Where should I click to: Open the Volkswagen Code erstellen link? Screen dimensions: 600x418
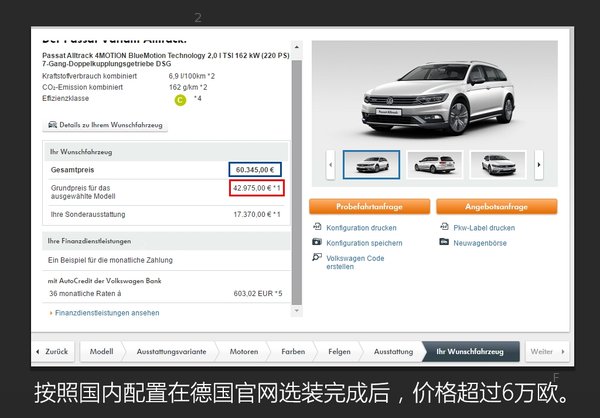[x=355, y=263]
